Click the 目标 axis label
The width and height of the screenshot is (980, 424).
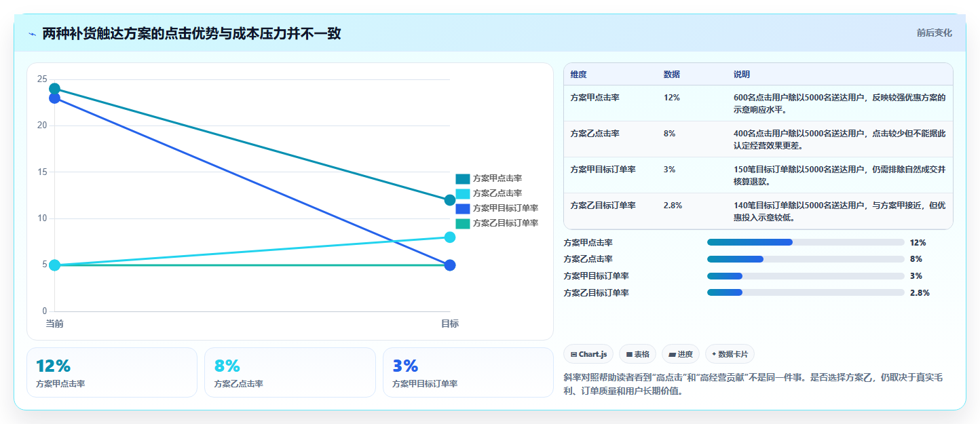[x=450, y=324]
